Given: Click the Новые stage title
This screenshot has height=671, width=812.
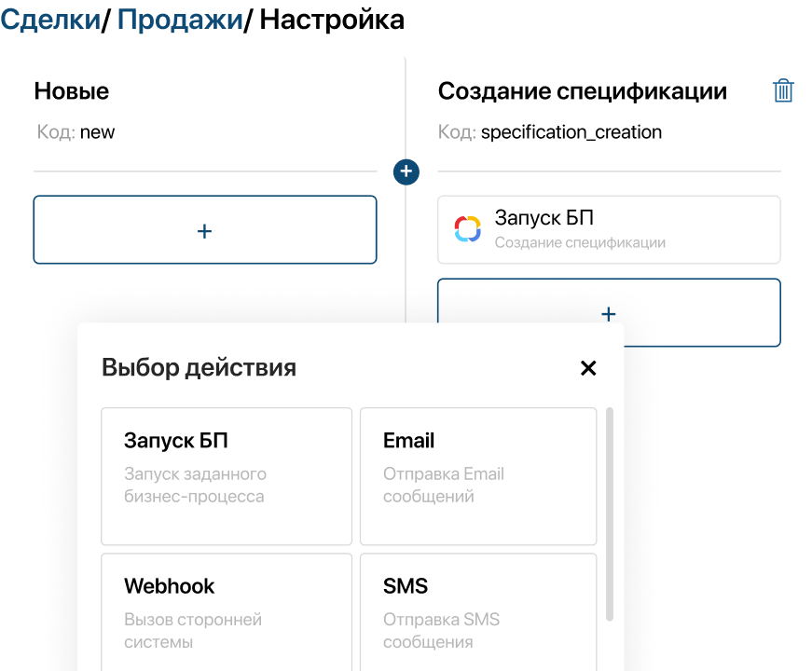Looking at the screenshot, I should [72, 90].
